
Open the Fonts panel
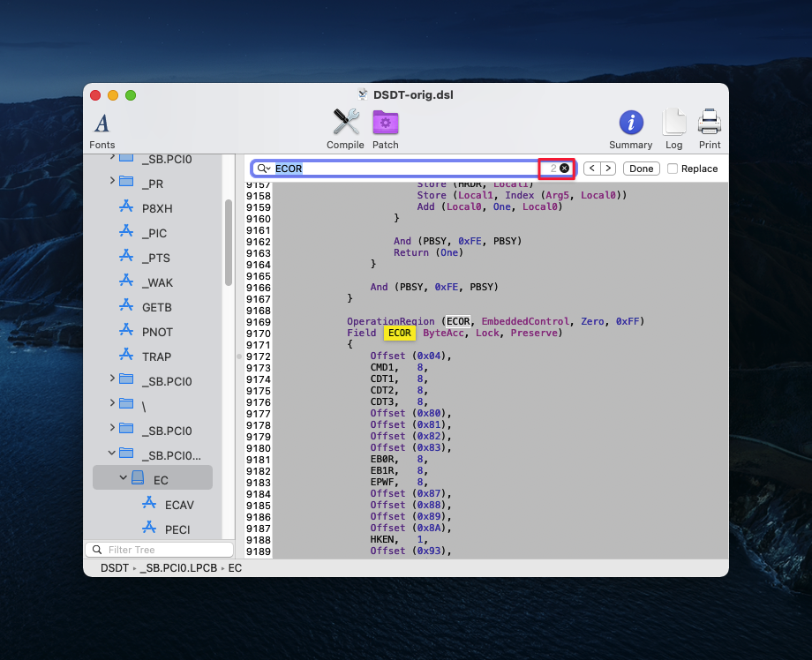pos(102,129)
